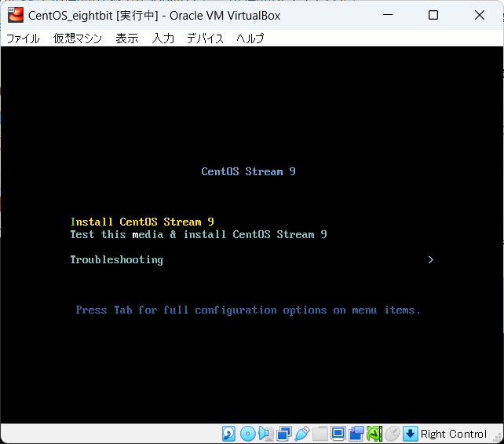Maximize the VirtualBox VM window
Viewport: 504px width, 444px height.
433,15
